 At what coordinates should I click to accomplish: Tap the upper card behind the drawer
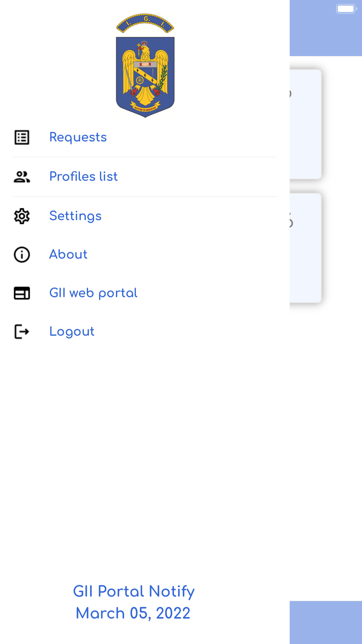click(306, 124)
